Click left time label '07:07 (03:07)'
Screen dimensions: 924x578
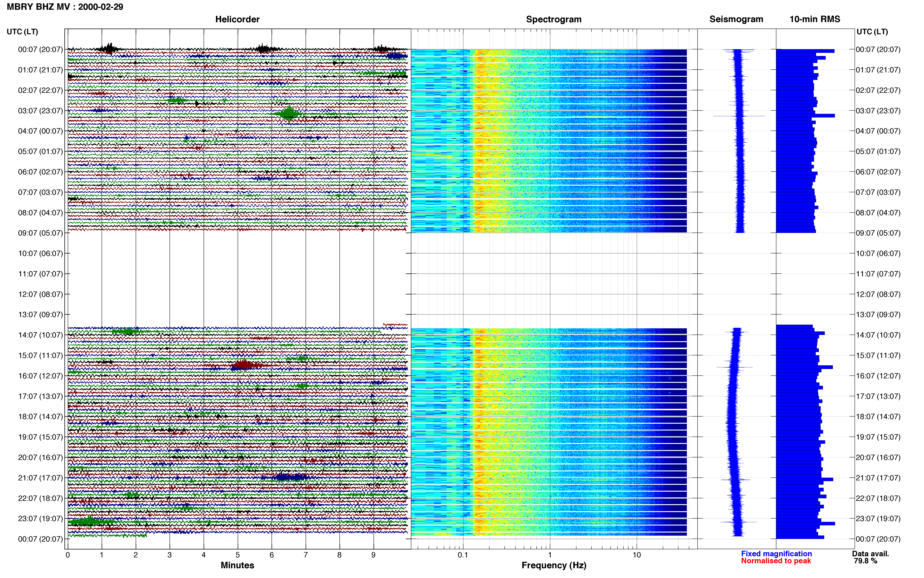(x=41, y=192)
